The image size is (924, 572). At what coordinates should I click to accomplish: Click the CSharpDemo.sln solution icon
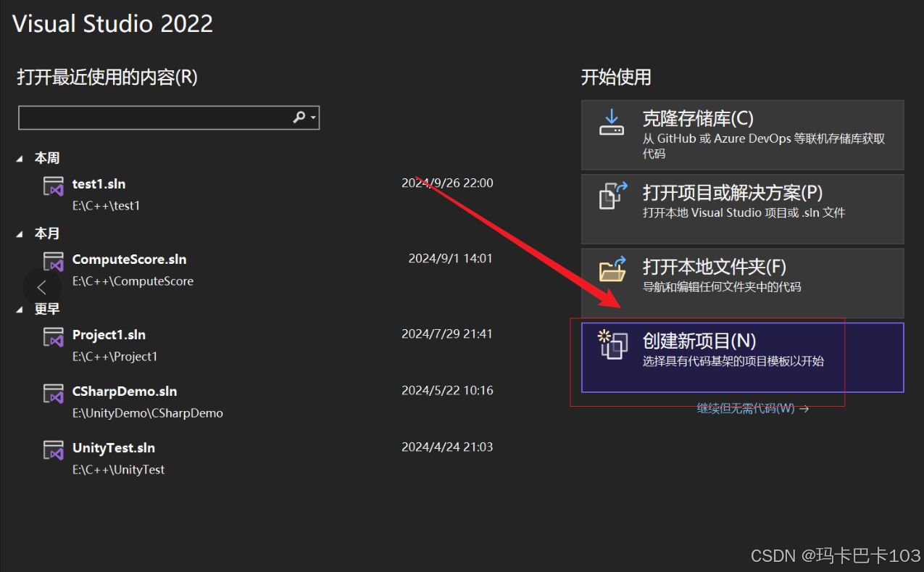[54, 394]
